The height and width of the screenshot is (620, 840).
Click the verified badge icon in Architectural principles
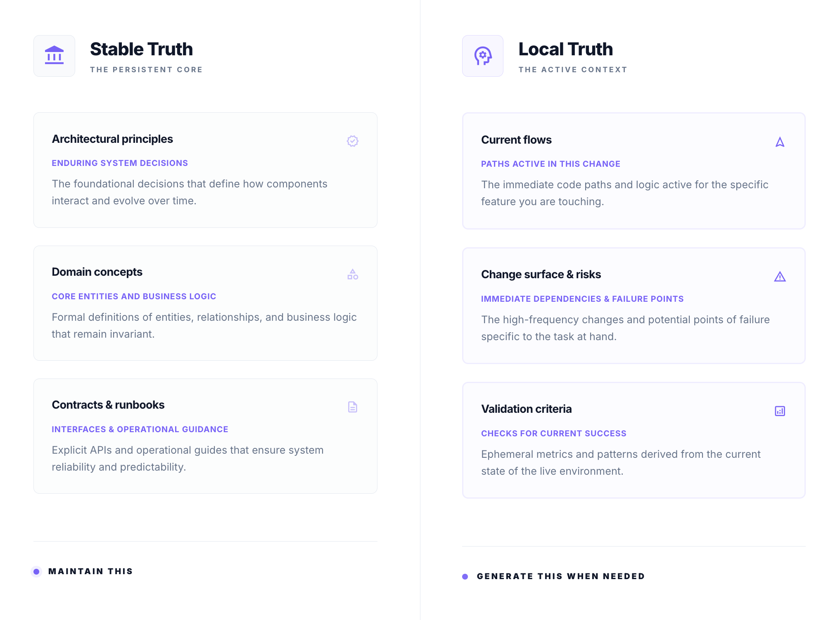(352, 141)
